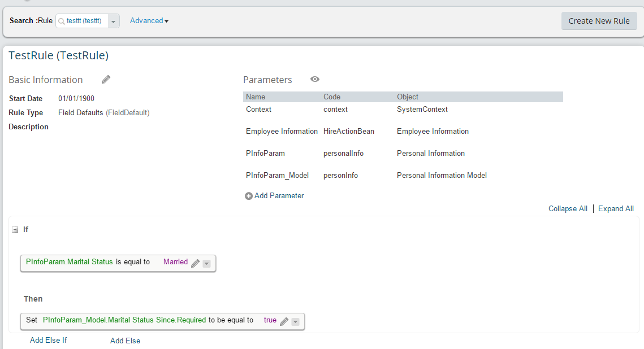Click Collapse All link
The height and width of the screenshot is (349, 644).
pyautogui.click(x=568, y=209)
